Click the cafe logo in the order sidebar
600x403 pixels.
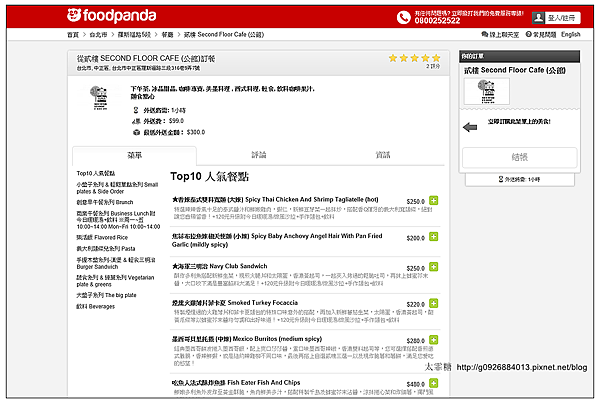(x=487, y=91)
